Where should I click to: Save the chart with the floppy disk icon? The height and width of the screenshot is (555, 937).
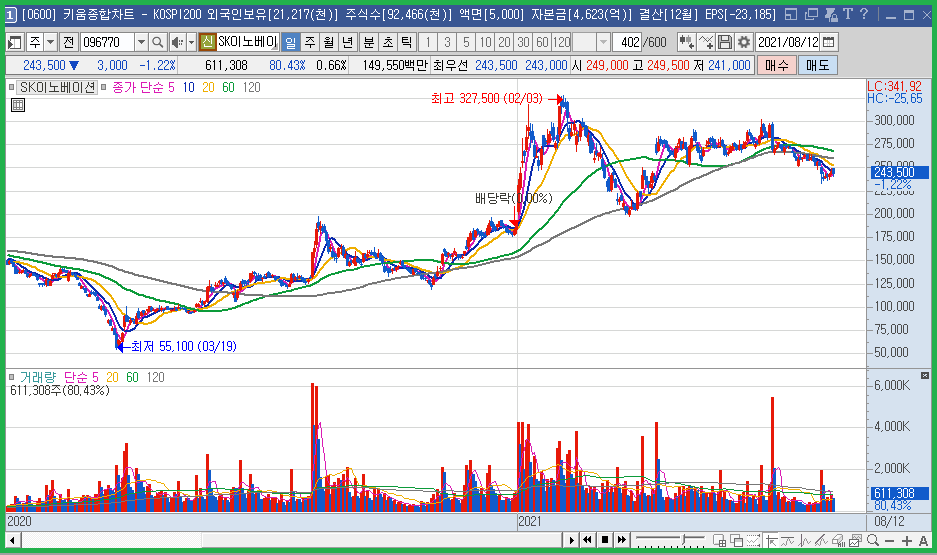point(725,42)
